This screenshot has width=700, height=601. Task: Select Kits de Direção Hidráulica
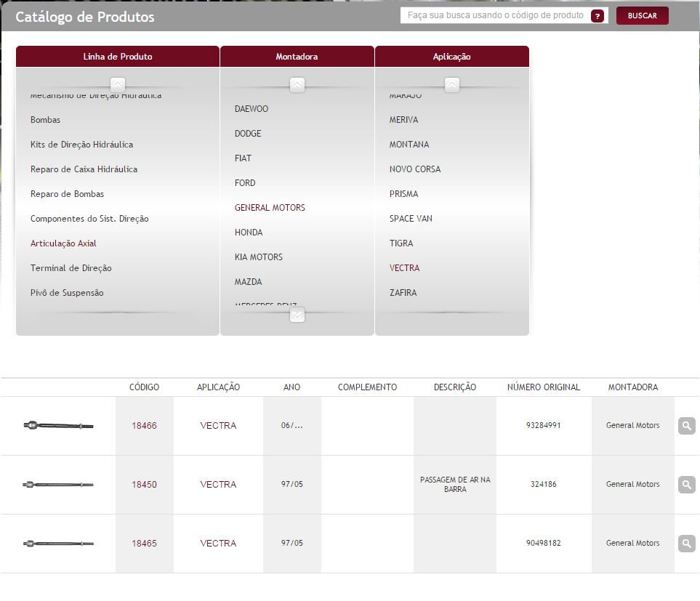81,145
